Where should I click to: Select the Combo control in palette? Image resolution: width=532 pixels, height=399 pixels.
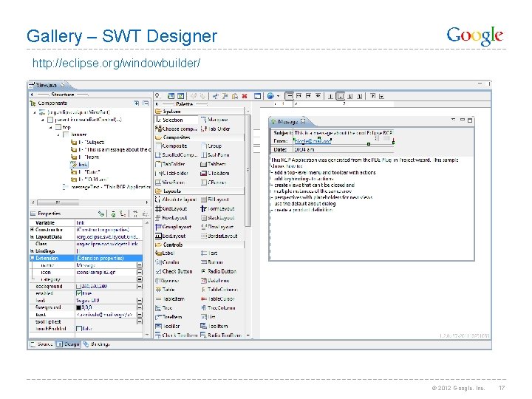[167, 262]
